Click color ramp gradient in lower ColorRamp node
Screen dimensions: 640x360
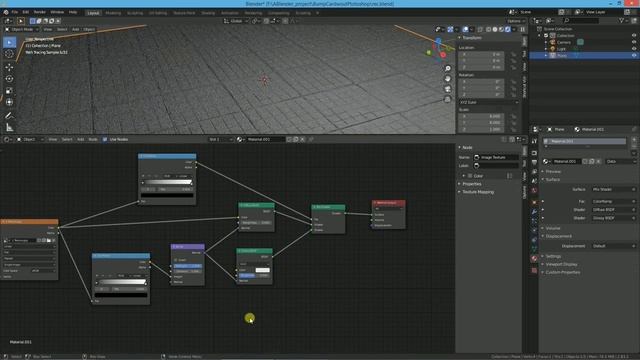click(121, 282)
